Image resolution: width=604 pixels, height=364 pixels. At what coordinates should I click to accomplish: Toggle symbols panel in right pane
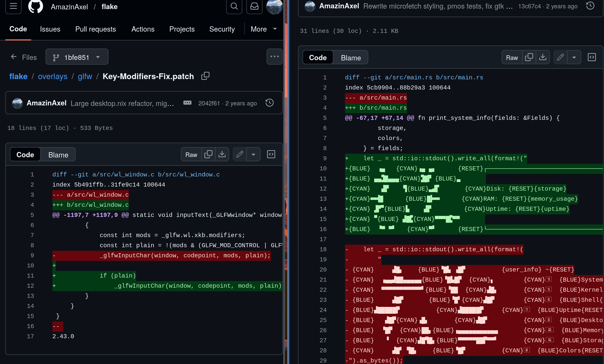click(592, 57)
